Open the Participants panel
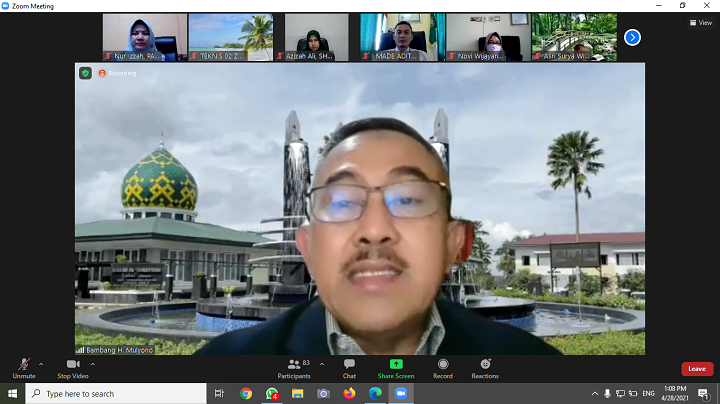Viewport: 720px width, 404px height. pos(294,367)
